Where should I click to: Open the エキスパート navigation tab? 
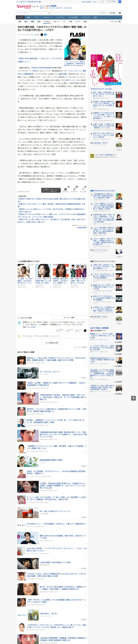point(48,17)
